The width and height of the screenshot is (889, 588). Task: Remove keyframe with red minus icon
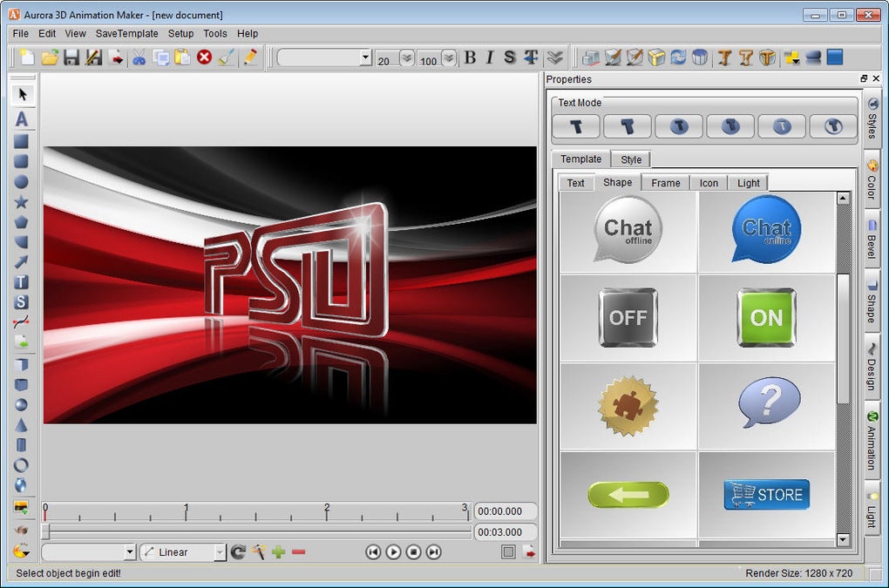tap(299, 551)
